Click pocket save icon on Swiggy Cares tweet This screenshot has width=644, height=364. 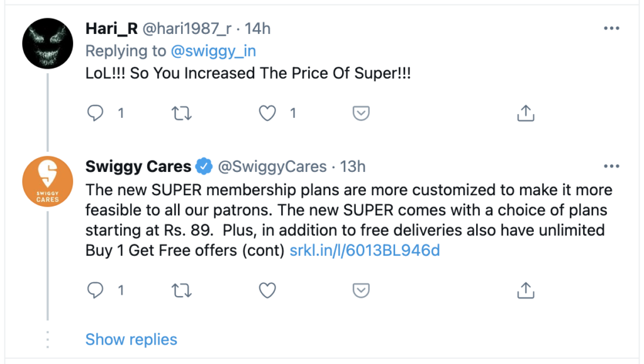[360, 290]
